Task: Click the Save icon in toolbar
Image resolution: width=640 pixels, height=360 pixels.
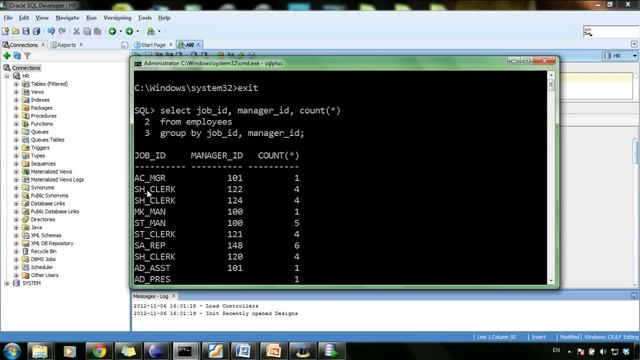Action: point(26,31)
